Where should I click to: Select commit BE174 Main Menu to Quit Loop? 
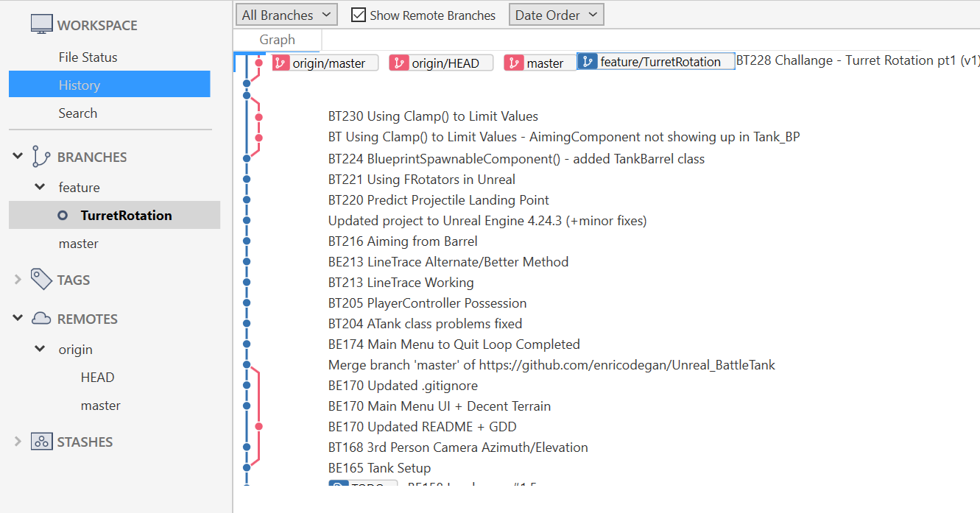pyautogui.click(x=454, y=344)
